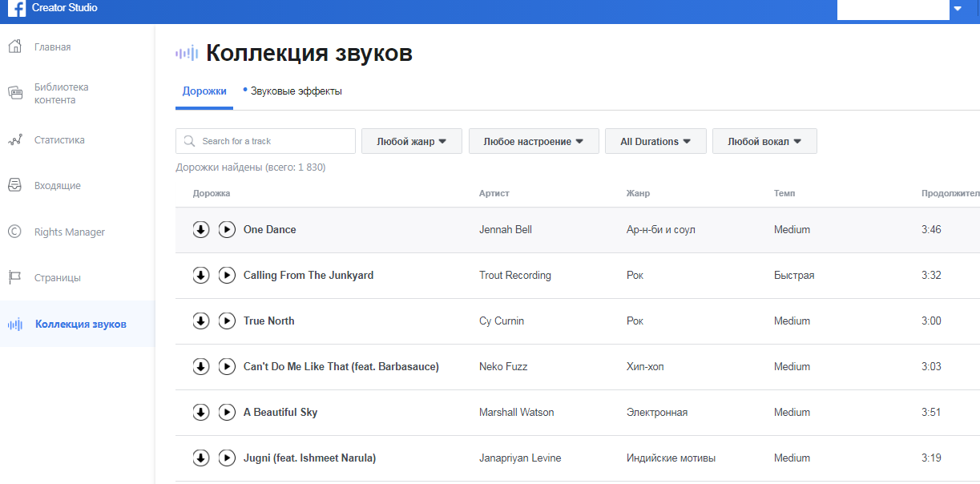Download Calling From The Junkyard track
Viewport: 980px width, 484px height.
coord(201,275)
